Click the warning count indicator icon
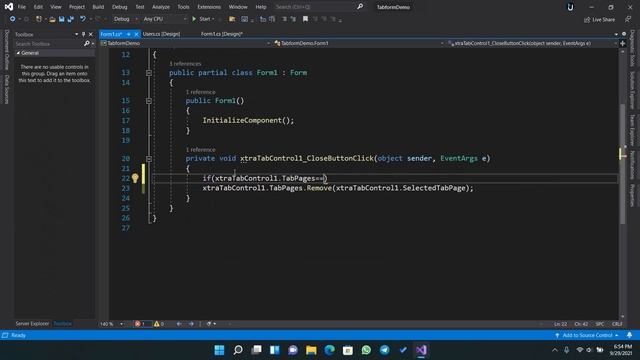The width and height of the screenshot is (640, 360). tap(157, 324)
